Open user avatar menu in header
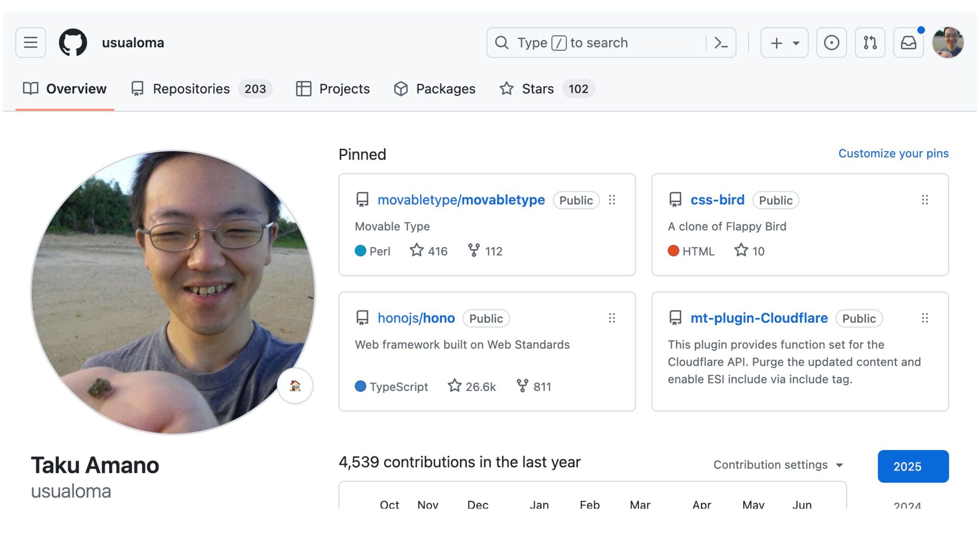This screenshot has width=980, height=551. click(948, 43)
